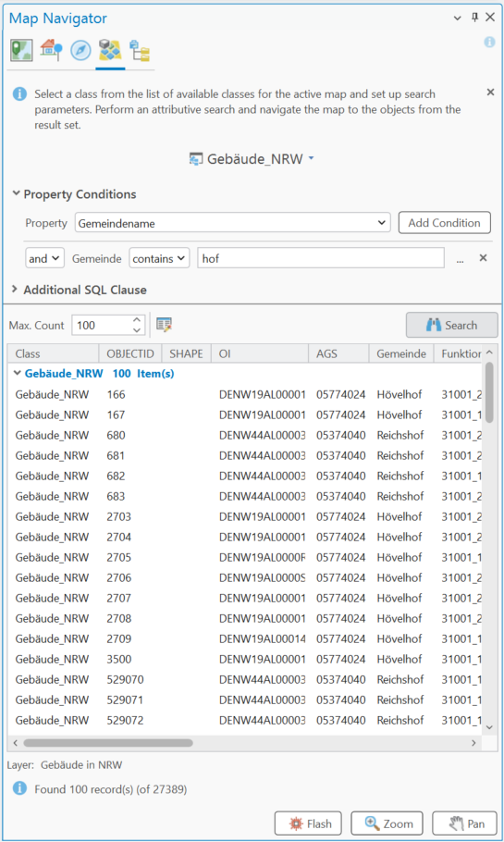This screenshot has height=842, width=504.
Task: Collapse the Gebäude_NRW 100 Item(s) group
Action: tap(18, 373)
